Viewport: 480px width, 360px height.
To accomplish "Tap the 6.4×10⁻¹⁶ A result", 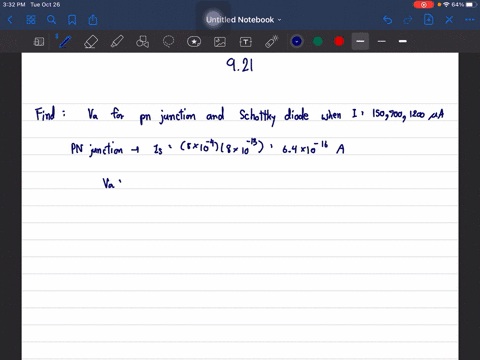I will (313, 148).
